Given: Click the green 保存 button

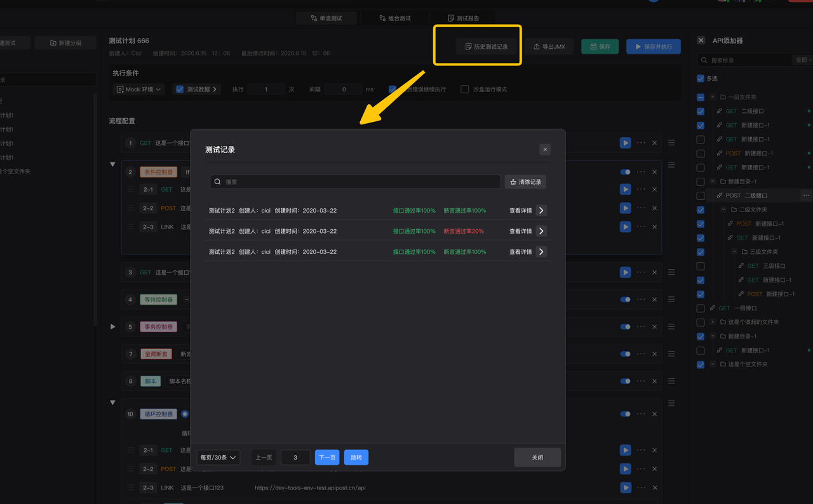Looking at the screenshot, I should (x=600, y=46).
